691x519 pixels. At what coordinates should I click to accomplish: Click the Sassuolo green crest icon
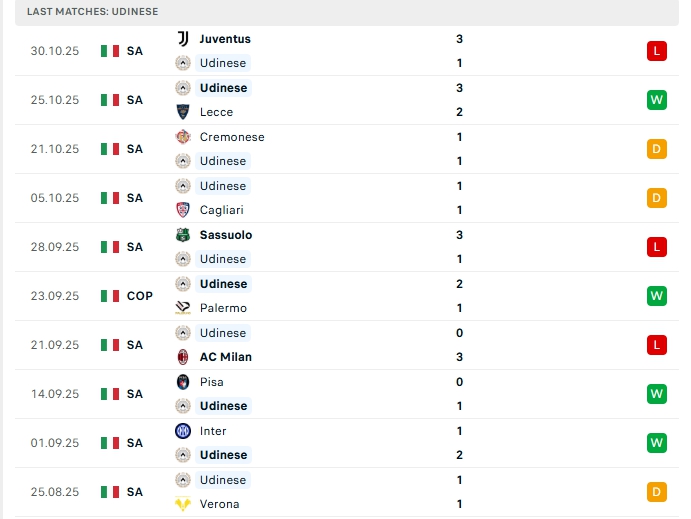coord(183,235)
